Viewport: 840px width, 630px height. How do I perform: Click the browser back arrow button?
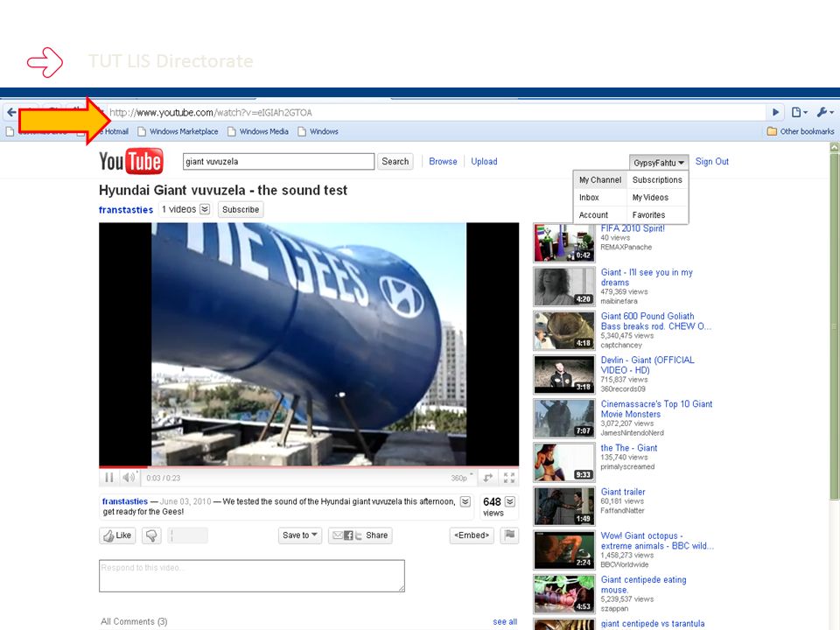pyautogui.click(x=11, y=113)
